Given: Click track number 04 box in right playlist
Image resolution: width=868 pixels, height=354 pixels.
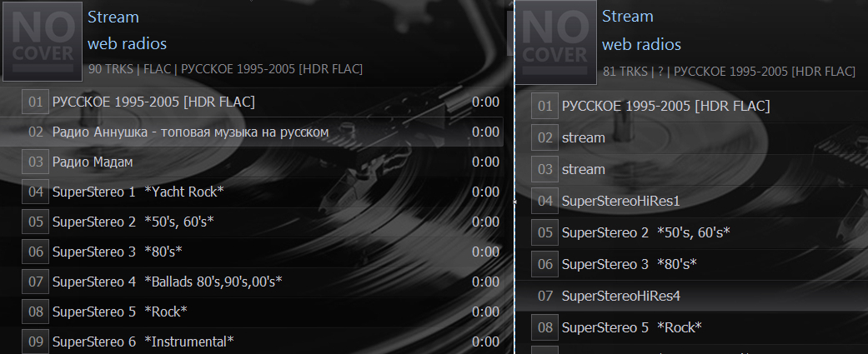Looking at the screenshot, I should (545, 201).
